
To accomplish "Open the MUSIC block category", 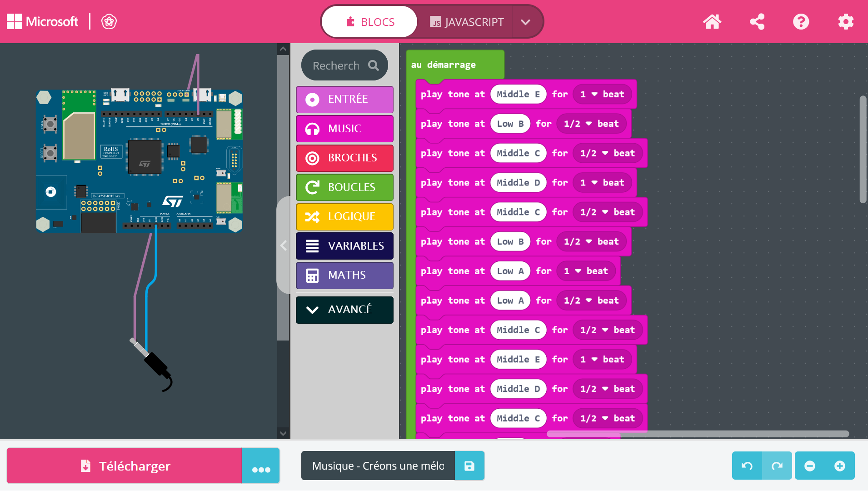I will pos(344,129).
